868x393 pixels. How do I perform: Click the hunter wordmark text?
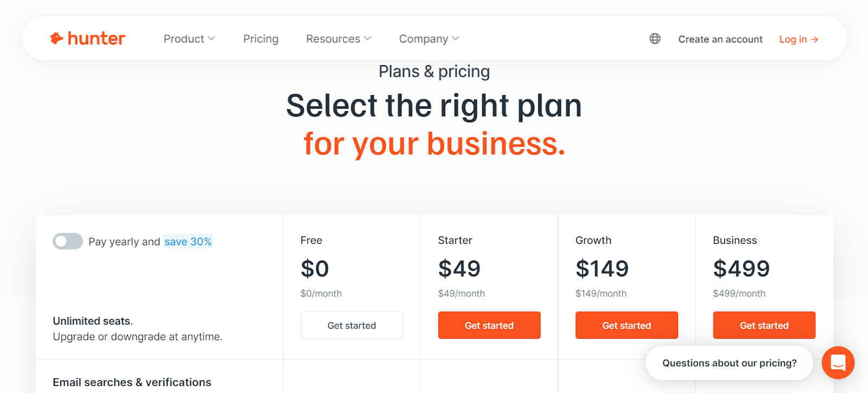[x=96, y=39]
